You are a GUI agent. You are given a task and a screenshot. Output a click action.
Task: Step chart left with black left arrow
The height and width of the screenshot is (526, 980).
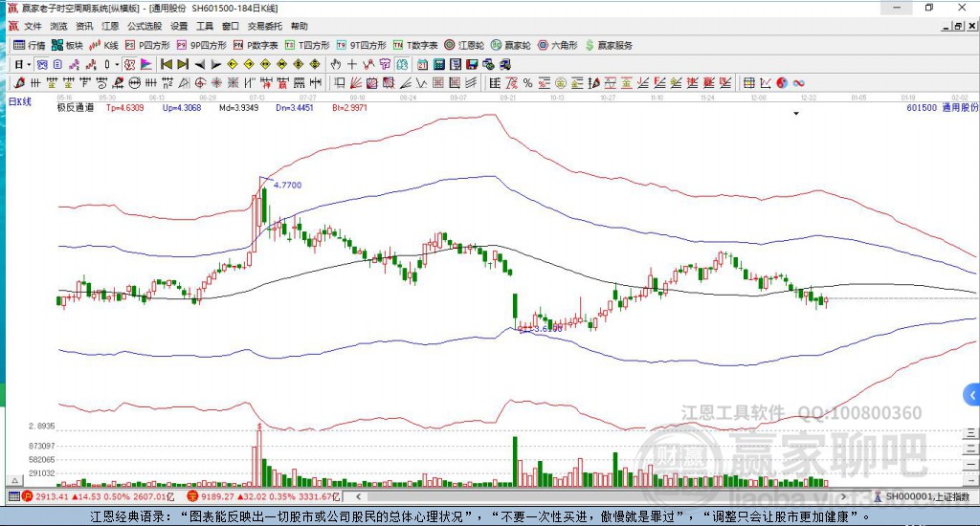(x=199, y=64)
